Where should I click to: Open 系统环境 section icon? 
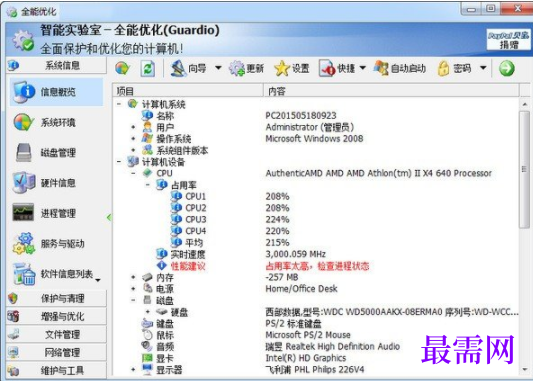[24, 122]
